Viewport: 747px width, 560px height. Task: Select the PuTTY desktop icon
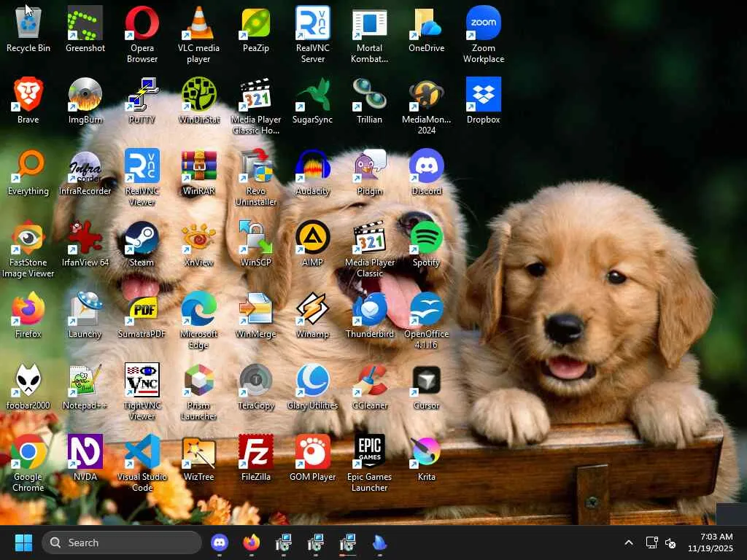(142, 101)
